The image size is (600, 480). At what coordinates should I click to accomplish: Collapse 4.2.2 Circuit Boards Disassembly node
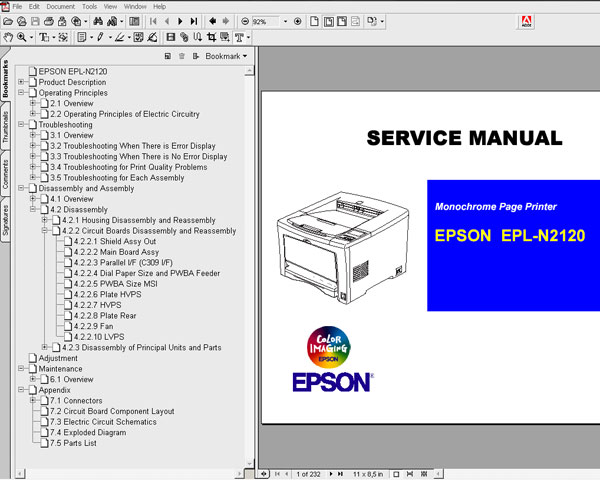[x=45, y=230]
